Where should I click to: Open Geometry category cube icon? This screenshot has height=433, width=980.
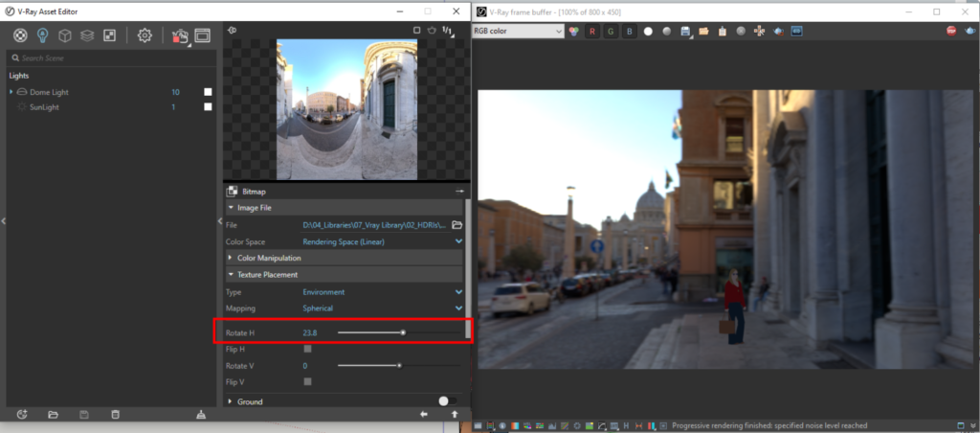pyautogui.click(x=64, y=35)
